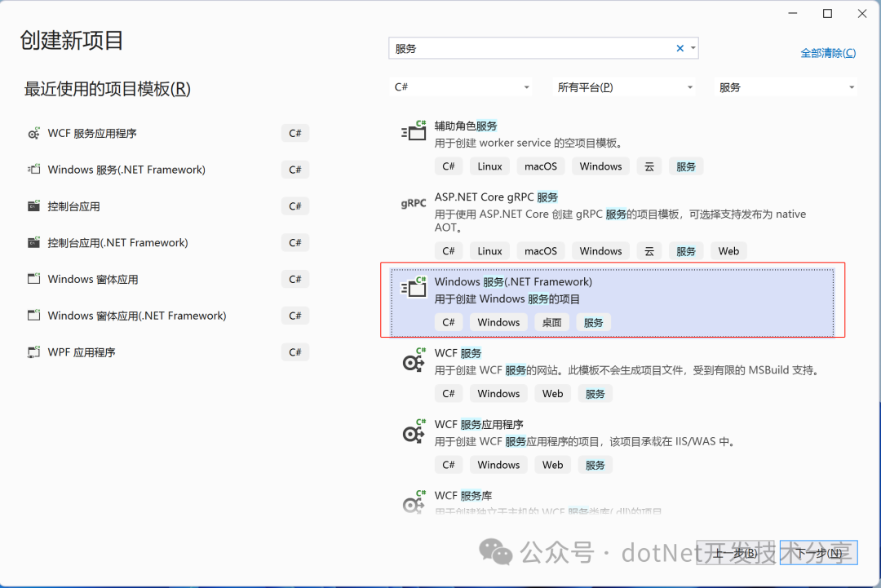
Task: Select Windows 服务(.NET Framework) in recent templates
Action: (x=126, y=170)
